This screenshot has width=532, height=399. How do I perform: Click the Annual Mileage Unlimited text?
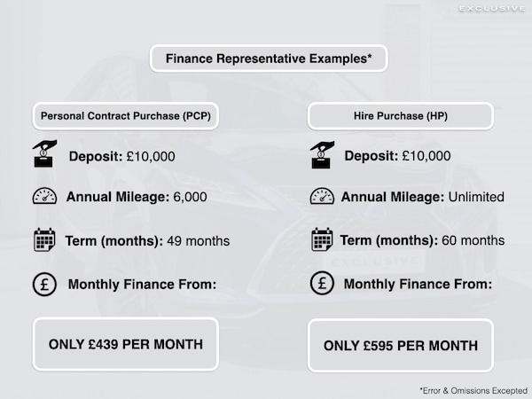pos(422,197)
